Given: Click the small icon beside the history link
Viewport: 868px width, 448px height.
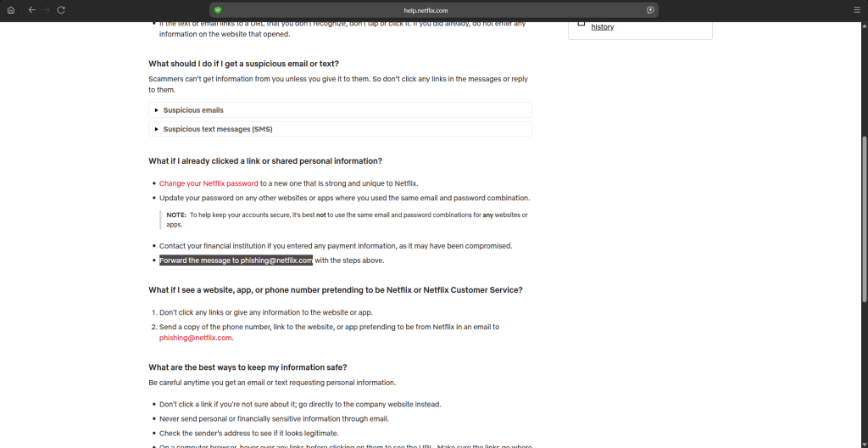Looking at the screenshot, I should 581,24.
